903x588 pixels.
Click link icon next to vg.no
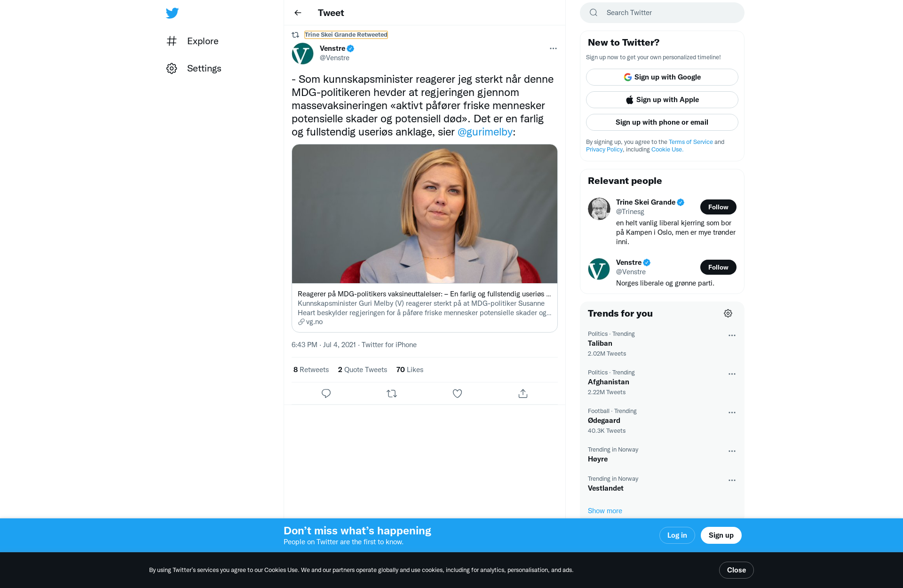point(301,322)
